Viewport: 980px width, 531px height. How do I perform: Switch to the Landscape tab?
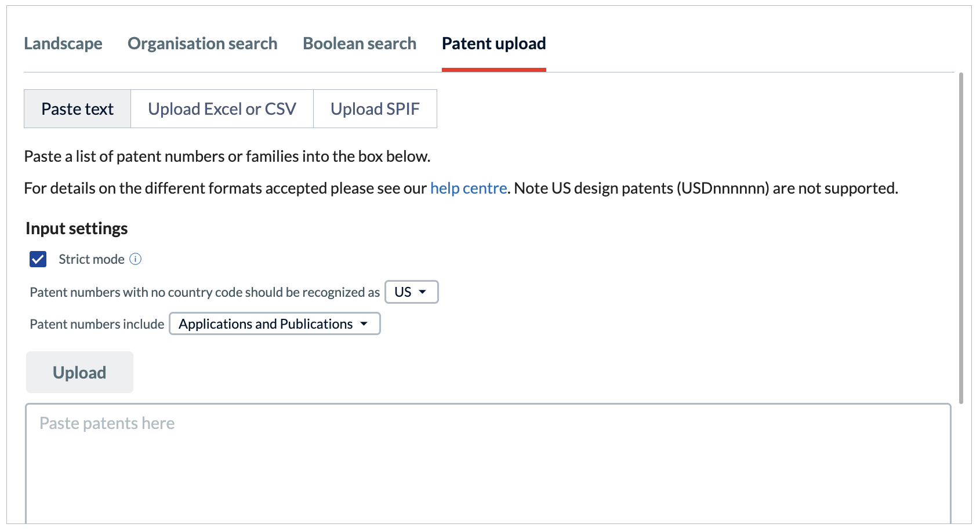click(63, 43)
